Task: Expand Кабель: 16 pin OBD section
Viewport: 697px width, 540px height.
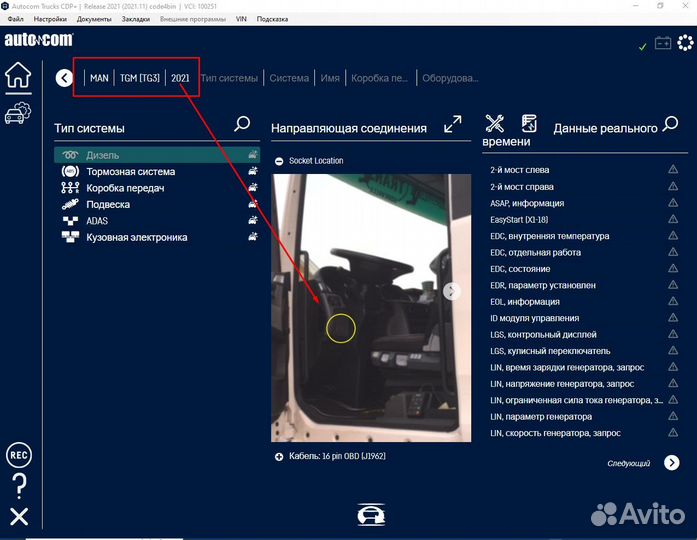Action: (x=279, y=456)
